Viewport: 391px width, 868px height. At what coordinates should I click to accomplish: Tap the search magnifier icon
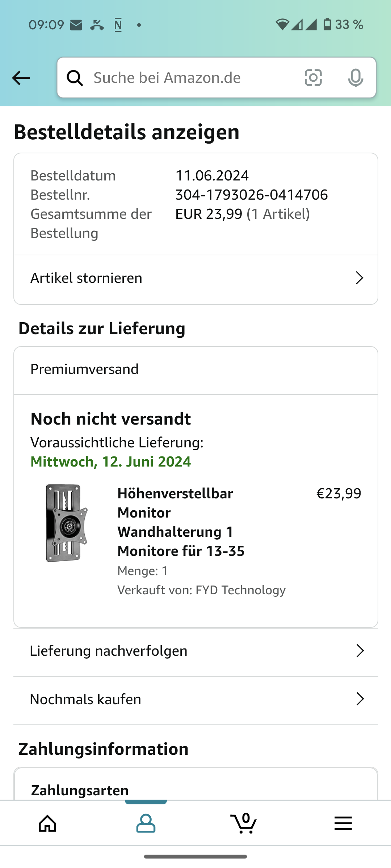[75, 78]
